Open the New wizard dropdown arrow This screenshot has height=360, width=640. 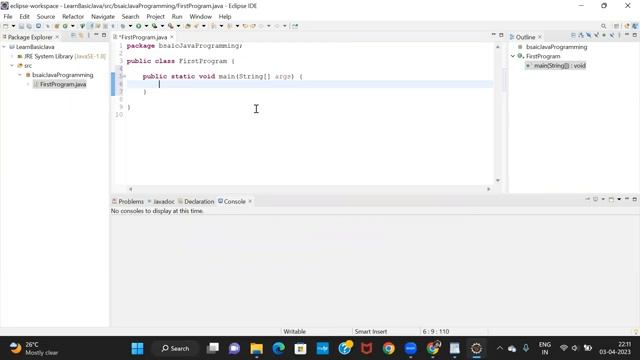[x=13, y=26]
